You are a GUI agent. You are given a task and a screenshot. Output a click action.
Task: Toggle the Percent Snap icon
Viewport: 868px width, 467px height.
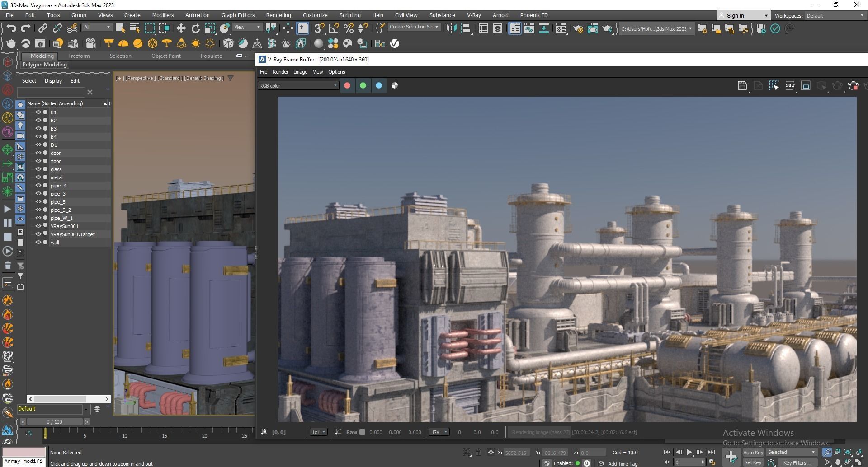point(348,28)
